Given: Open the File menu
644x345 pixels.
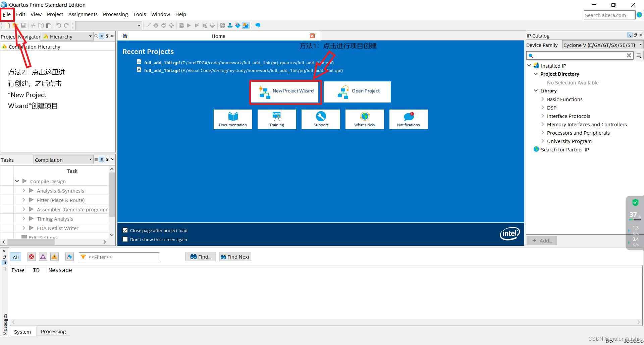Looking at the screenshot, I should pyautogui.click(x=7, y=14).
